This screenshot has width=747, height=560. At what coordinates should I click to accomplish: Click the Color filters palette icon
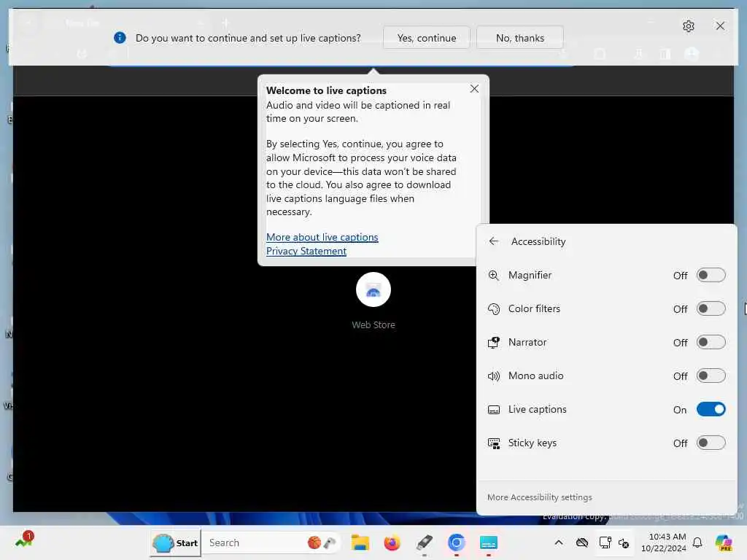tap(494, 309)
